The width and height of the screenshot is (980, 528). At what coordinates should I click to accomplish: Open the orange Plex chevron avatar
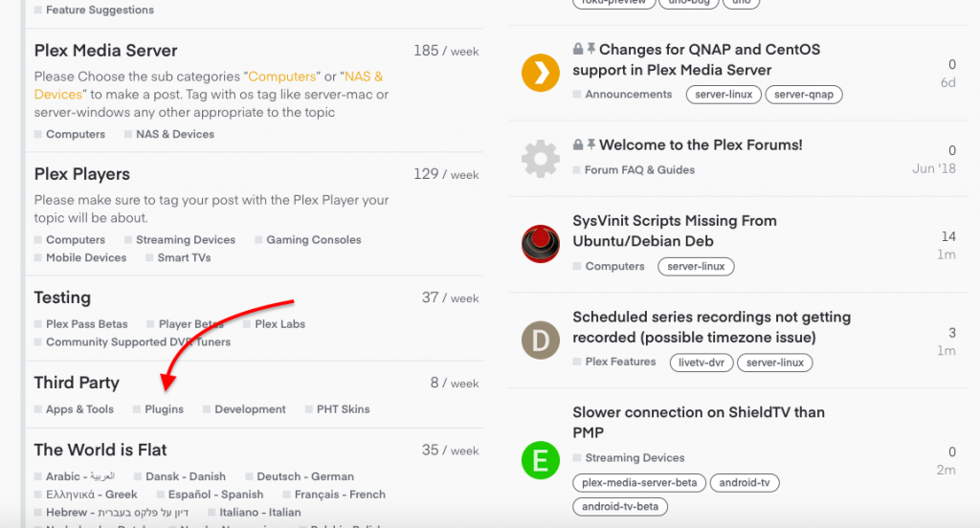coord(541,73)
